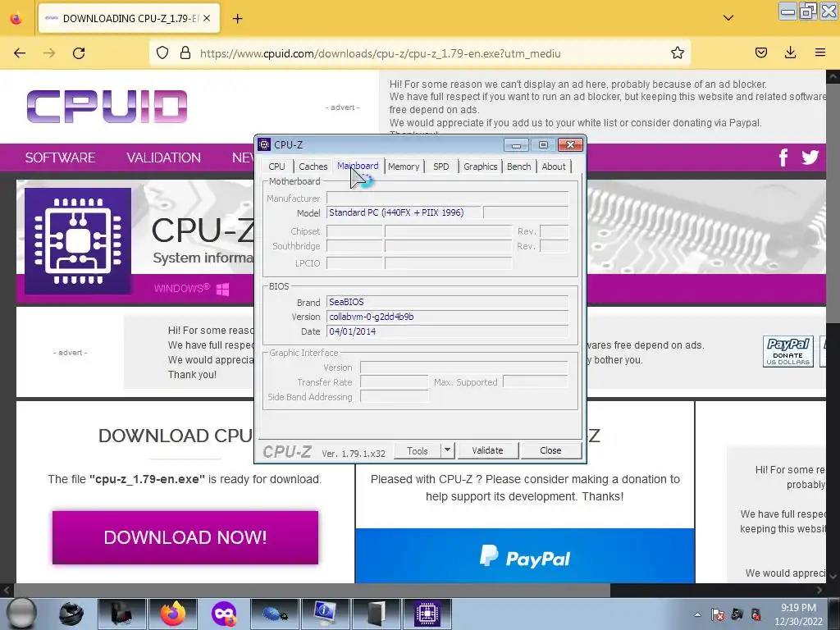
Task: Open Pocket save icon in Firefox toolbar
Action: tap(760, 52)
